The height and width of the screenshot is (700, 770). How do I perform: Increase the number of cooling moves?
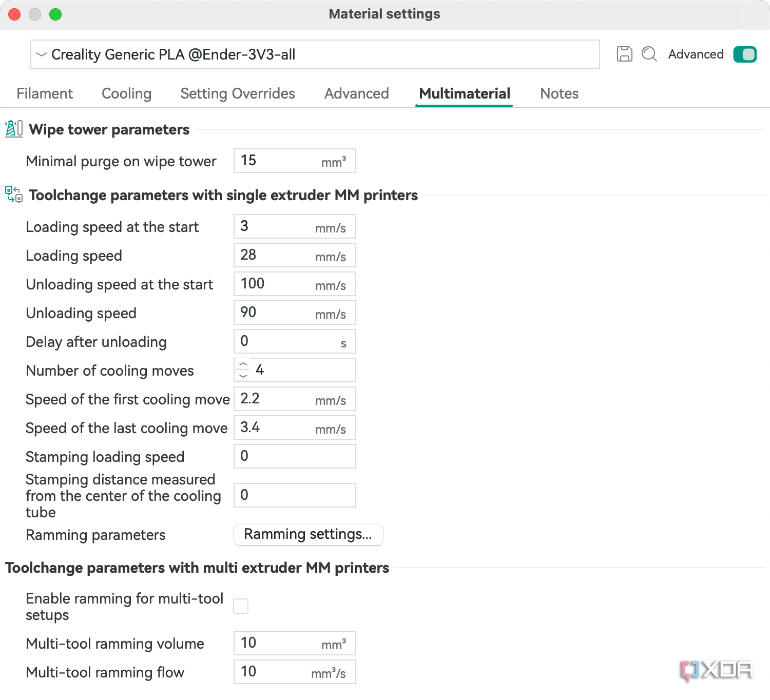[243, 364]
